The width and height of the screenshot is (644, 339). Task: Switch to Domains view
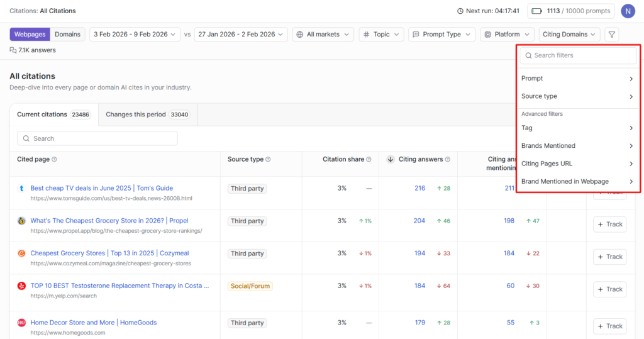coord(68,35)
